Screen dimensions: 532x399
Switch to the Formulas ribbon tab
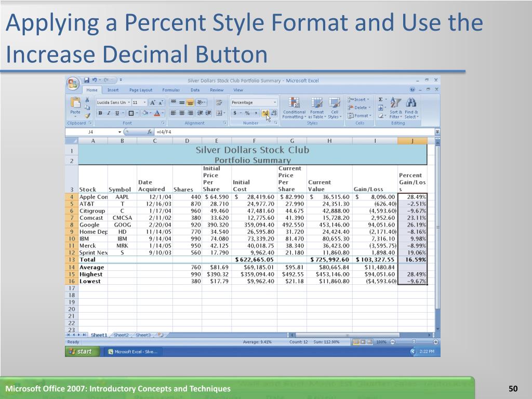click(x=170, y=90)
